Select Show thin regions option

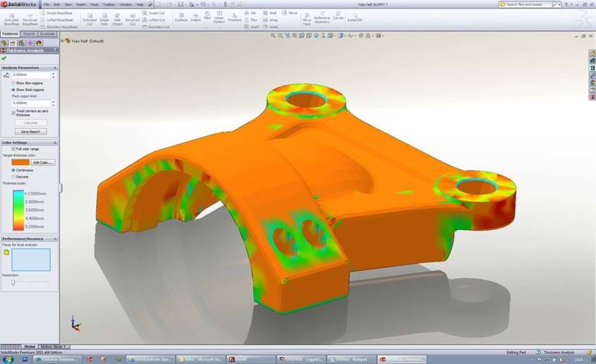[x=27, y=83]
